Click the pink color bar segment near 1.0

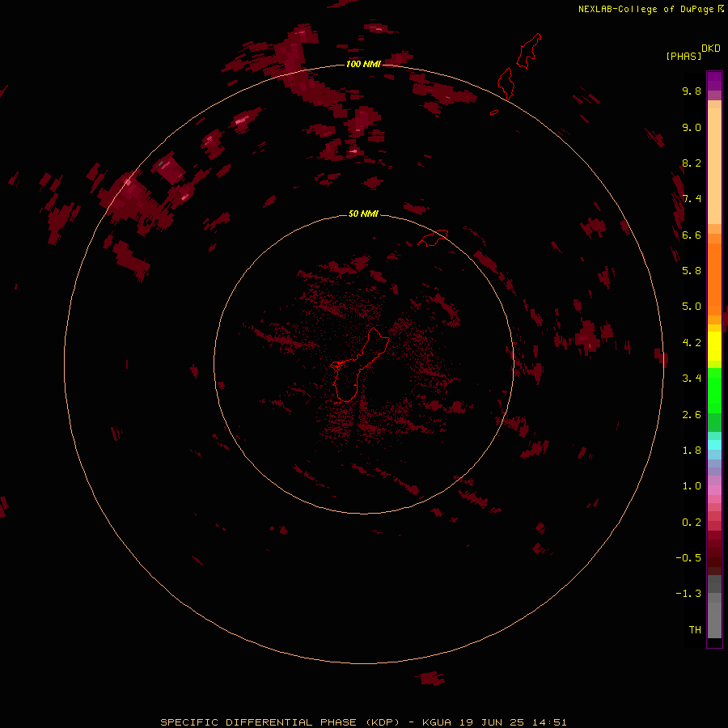[714, 490]
